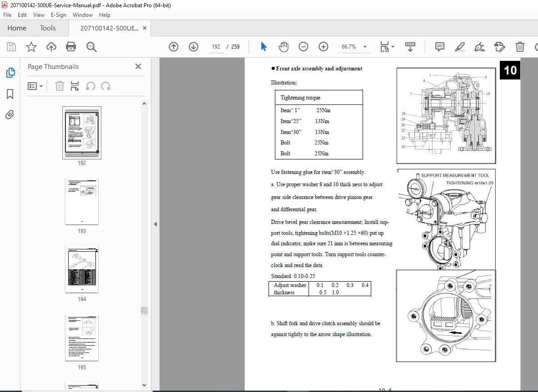Open the View menu
538x392 pixels.
(x=39, y=15)
